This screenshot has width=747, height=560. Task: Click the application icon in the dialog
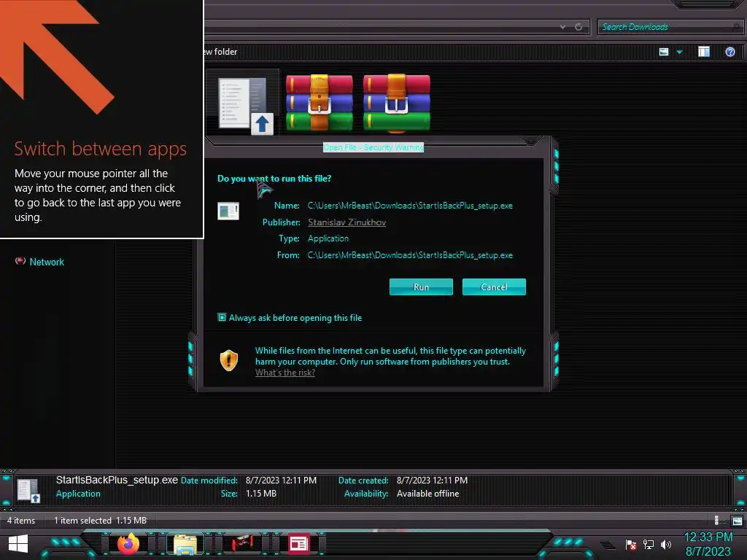point(228,211)
